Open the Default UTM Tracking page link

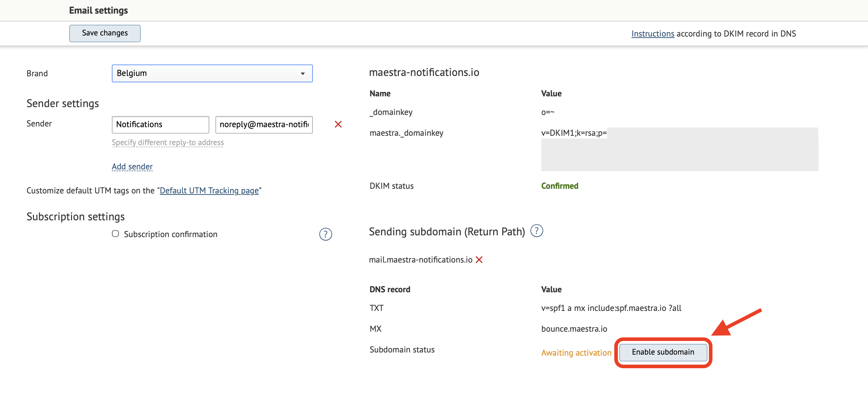(x=209, y=191)
